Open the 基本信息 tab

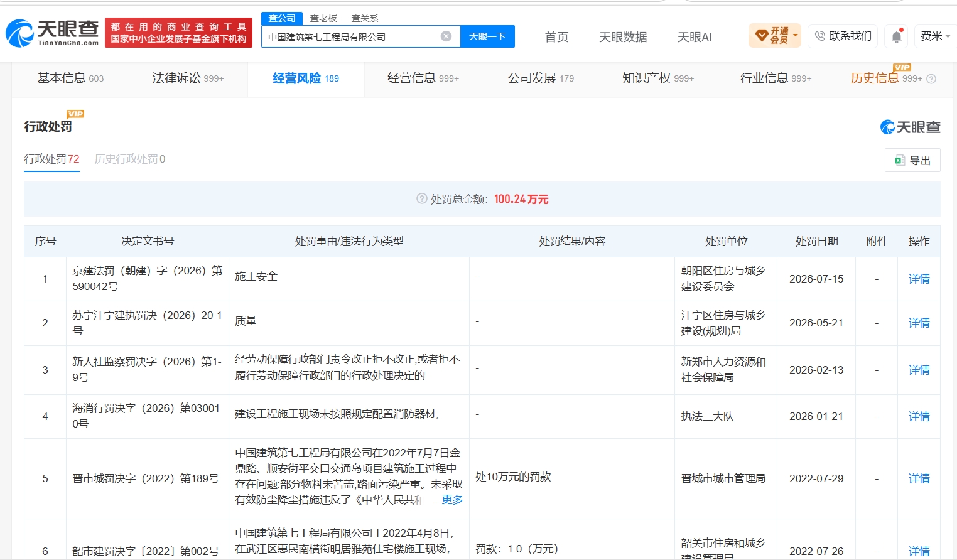point(70,78)
